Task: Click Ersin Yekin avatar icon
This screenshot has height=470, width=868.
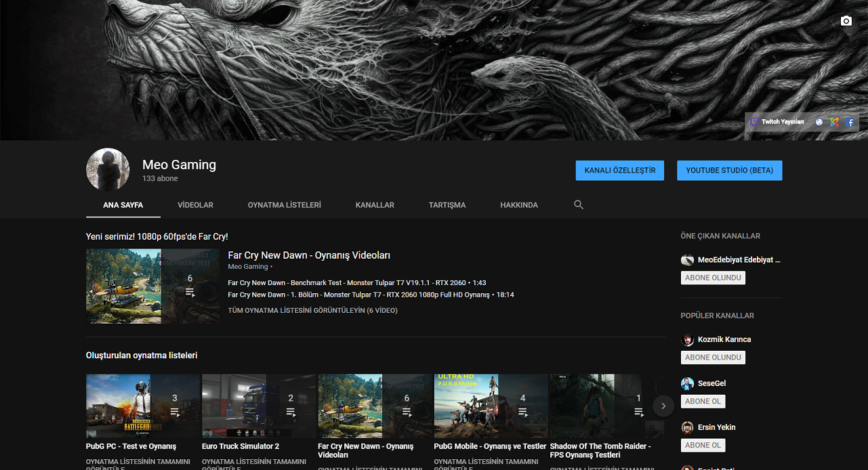Action: click(687, 428)
